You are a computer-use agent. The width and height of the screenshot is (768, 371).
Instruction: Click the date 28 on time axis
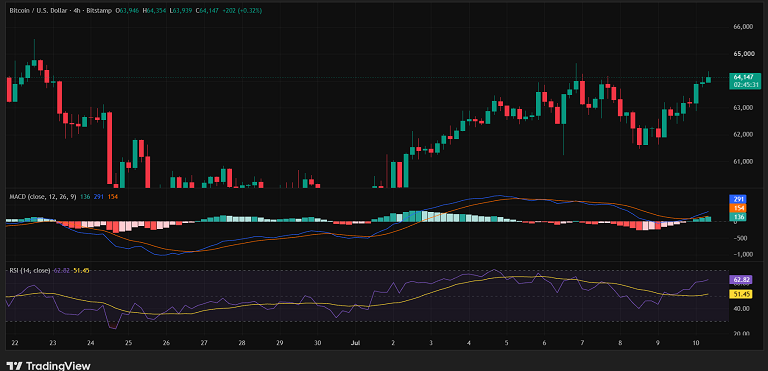point(241,343)
